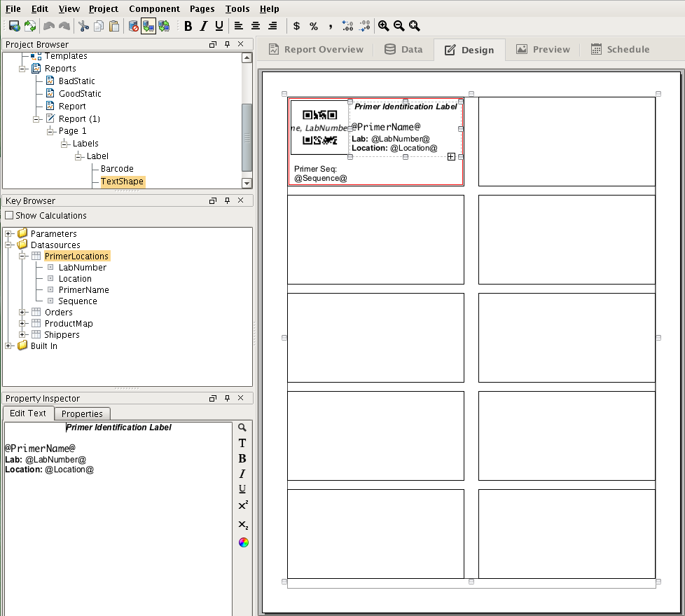Enable the Show Calculations checkbox

tap(9, 216)
